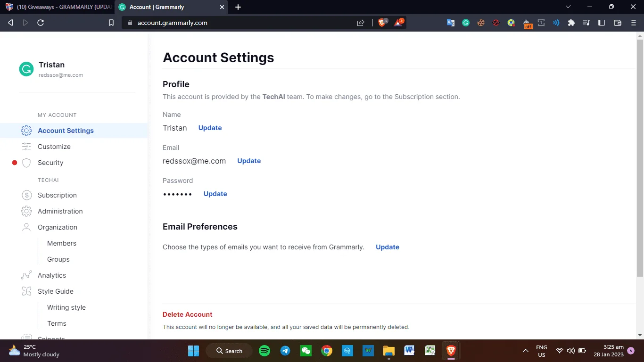The height and width of the screenshot is (362, 644).
Task: Open the browser main menu
Action: 633,23
